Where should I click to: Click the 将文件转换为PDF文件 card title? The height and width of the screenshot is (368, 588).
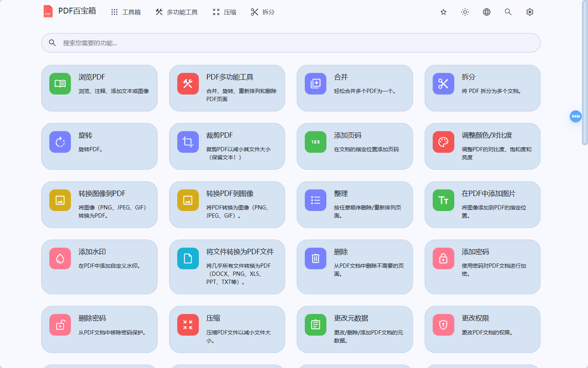(240, 252)
